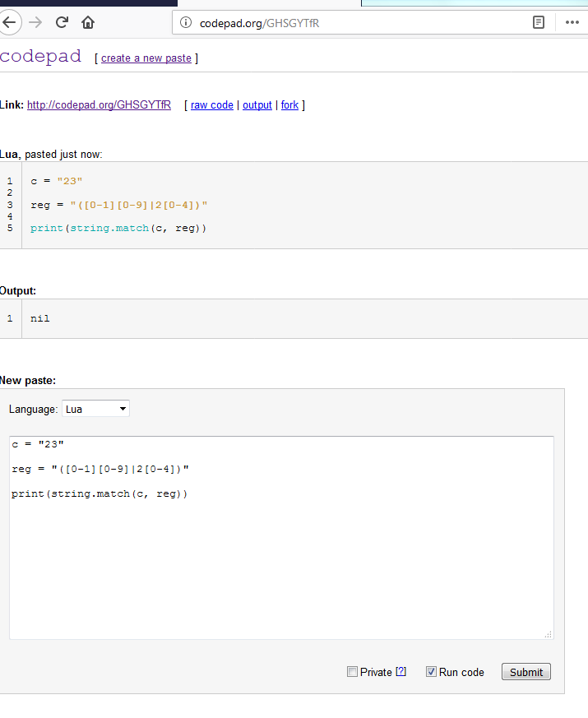Enable the Private checkbox

[352, 672]
